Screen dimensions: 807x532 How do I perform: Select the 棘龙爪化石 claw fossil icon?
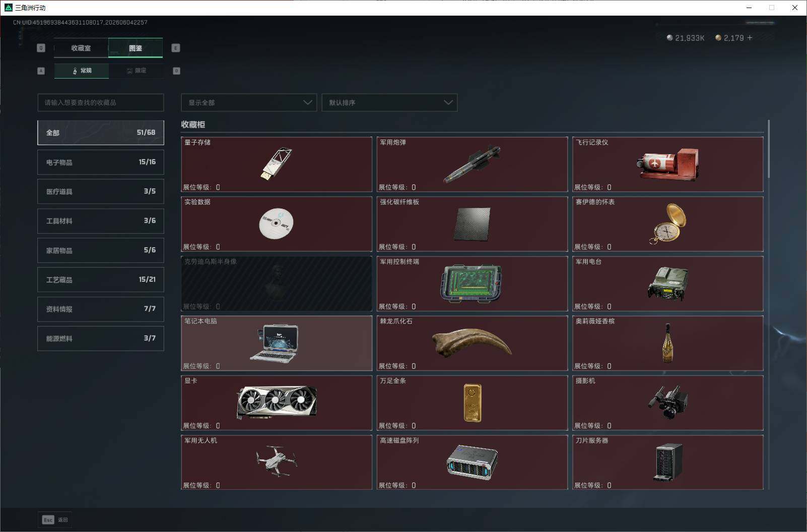[x=472, y=343]
